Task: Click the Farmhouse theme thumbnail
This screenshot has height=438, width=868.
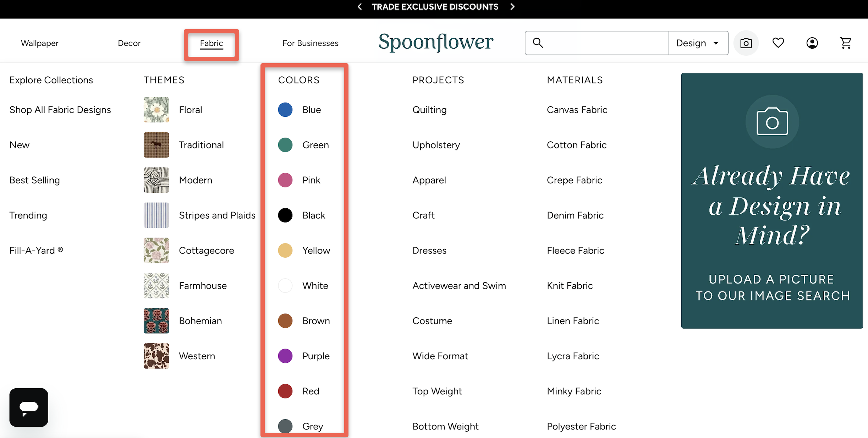Action: click(x=156, y=285)
